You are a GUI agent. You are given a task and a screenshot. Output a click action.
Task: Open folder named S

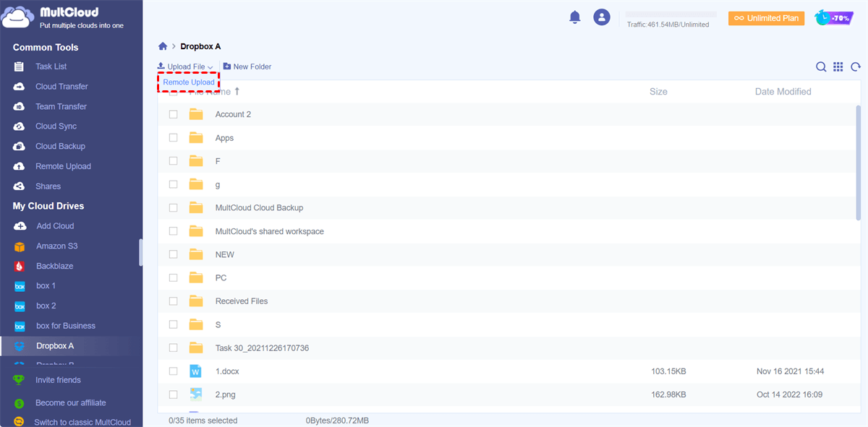coord(218,324)
